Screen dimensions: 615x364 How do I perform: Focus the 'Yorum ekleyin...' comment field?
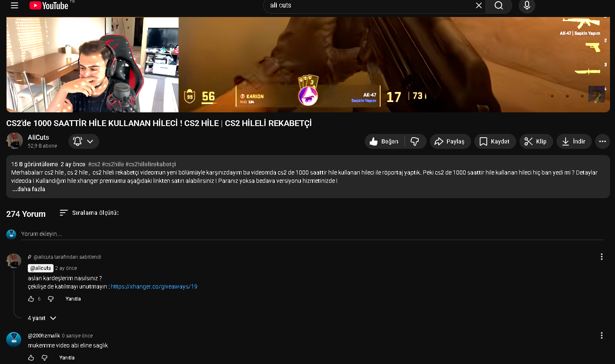pos(312,234)
